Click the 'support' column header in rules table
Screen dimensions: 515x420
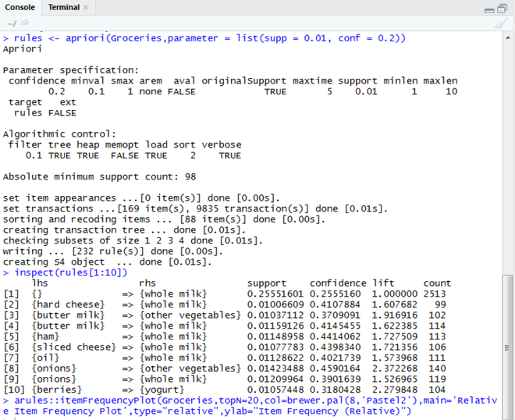tap(266, 283)
